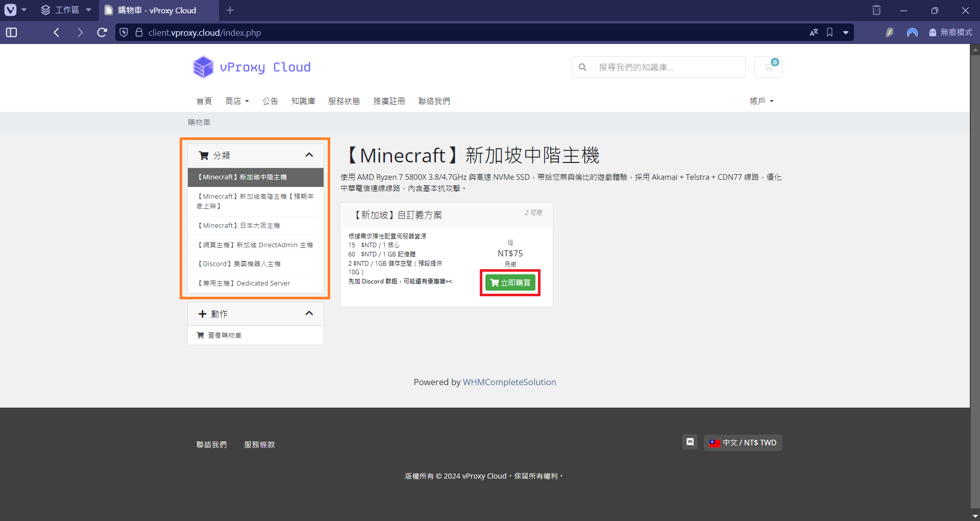Open the closed tabs trash icon
980x521 pixels.
(876, 10)
